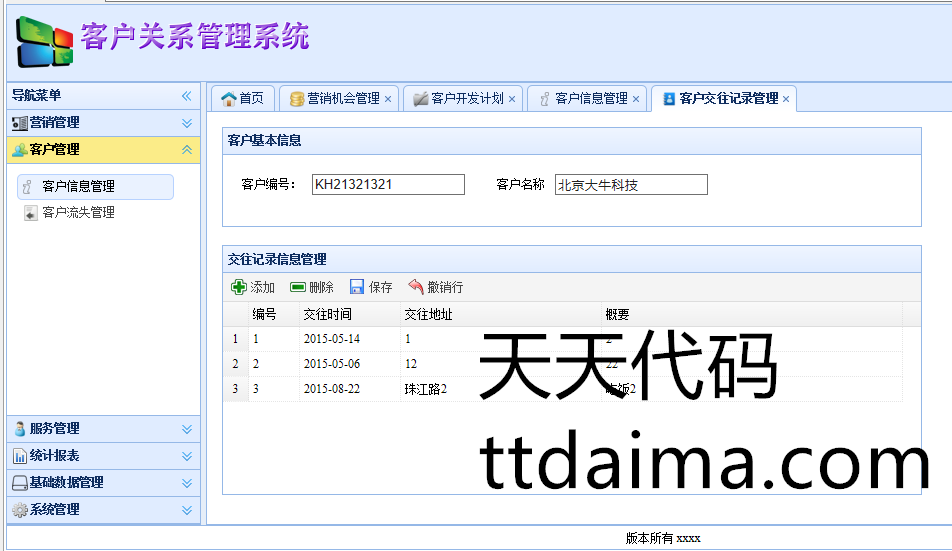
Task: Select the table row dated 2015-05-06
Action: (x=331, y=364)
